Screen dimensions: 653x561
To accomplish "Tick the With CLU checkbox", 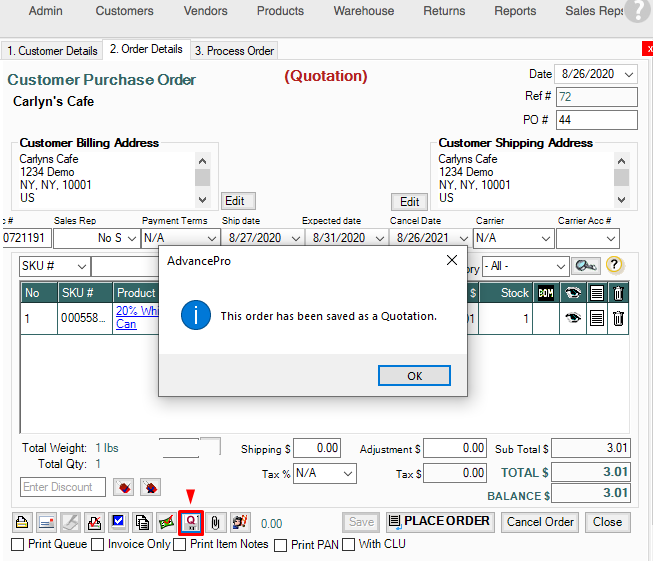I will pos(348,545).
